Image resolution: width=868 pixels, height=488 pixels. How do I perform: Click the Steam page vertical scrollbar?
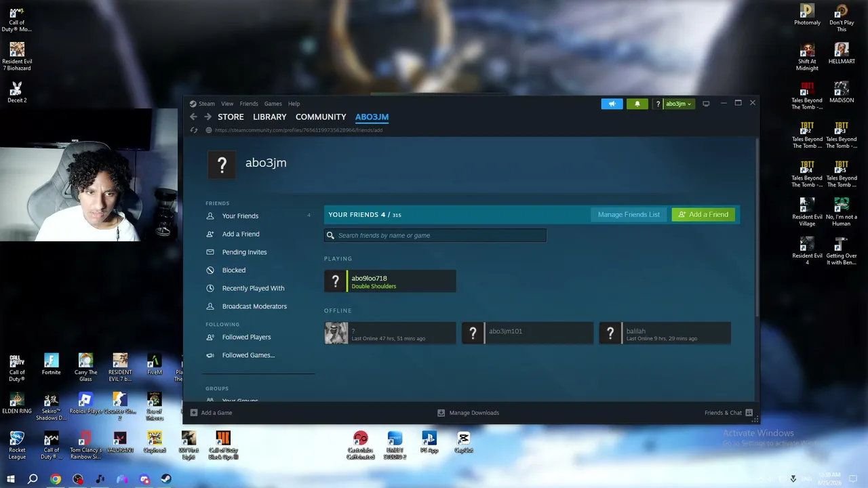[757, 227]
